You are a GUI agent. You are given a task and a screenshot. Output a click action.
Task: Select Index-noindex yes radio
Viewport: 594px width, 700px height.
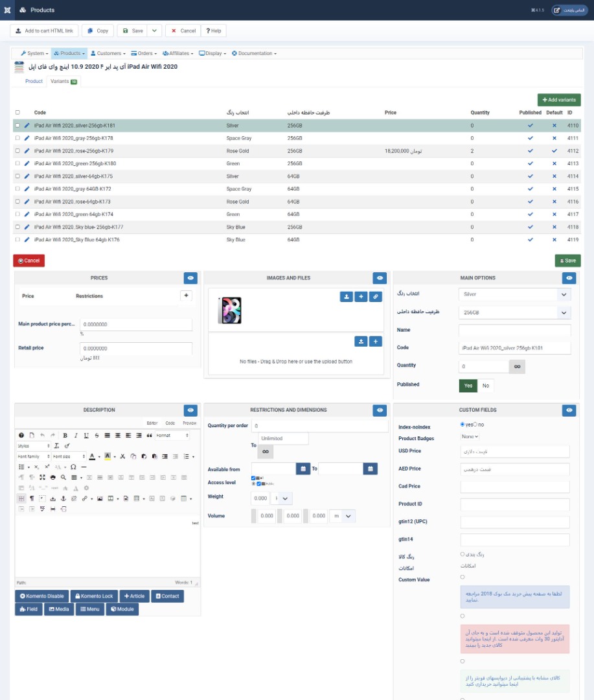click(463, 424)
